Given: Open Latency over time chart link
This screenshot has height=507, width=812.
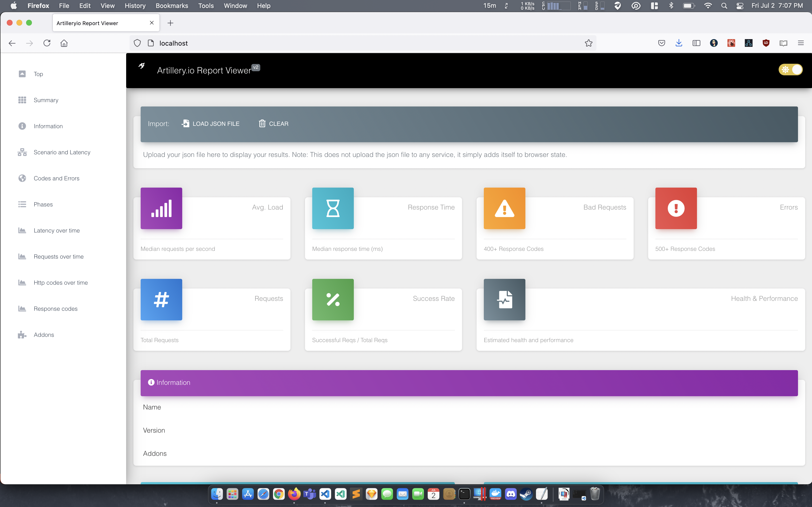Looking at the screenshot, I should [x=56, y=230].
